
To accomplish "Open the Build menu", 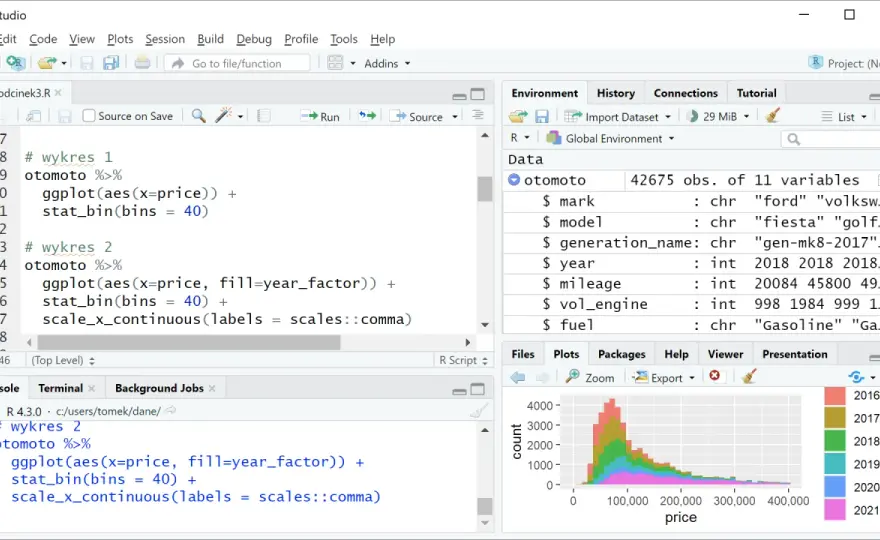I will click(x=210, y=39).
